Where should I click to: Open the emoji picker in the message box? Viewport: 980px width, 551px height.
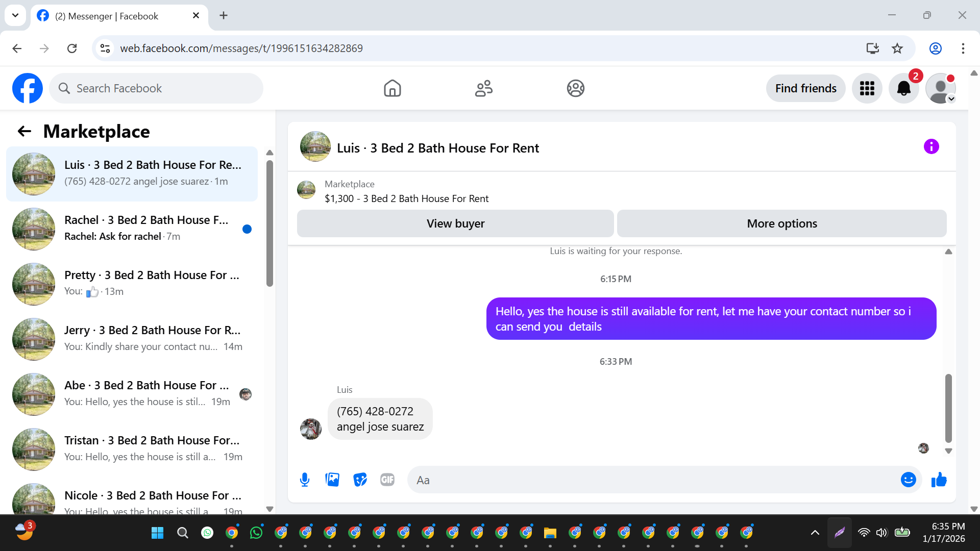click(x=908, y=480)
